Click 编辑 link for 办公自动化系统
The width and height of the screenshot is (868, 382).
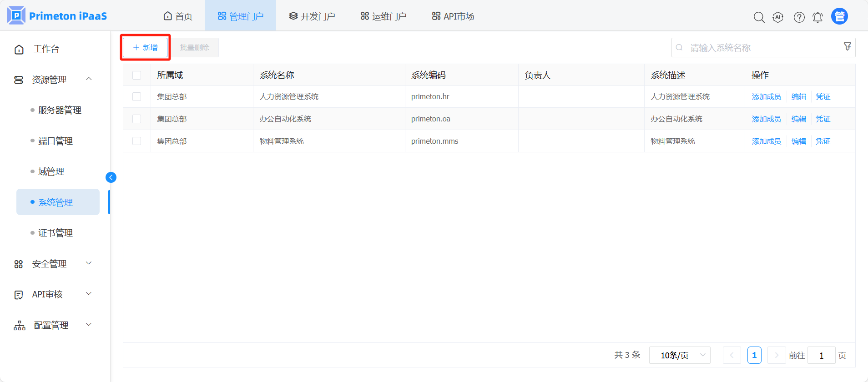[798, 119]
